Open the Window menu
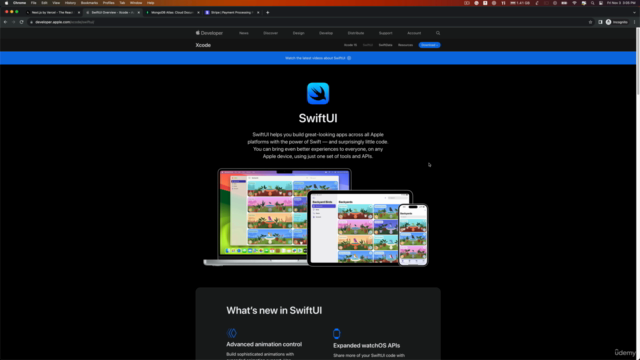The width and height of the screenshot is (640, 360). [136, 3]
